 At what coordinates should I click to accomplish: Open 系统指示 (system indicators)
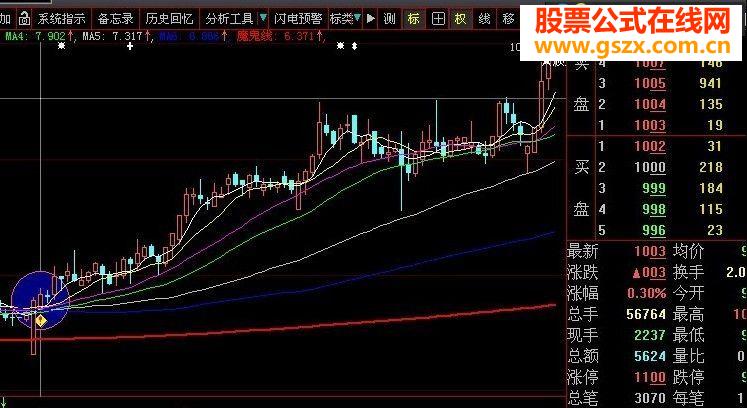point(62,19)
